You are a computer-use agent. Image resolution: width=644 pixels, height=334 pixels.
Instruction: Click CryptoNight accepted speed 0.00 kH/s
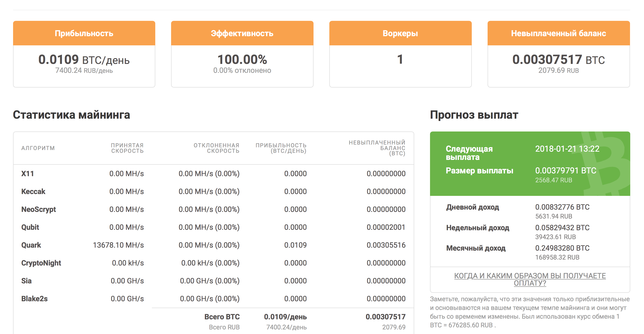pyautogui.click(x=128, y=263)
